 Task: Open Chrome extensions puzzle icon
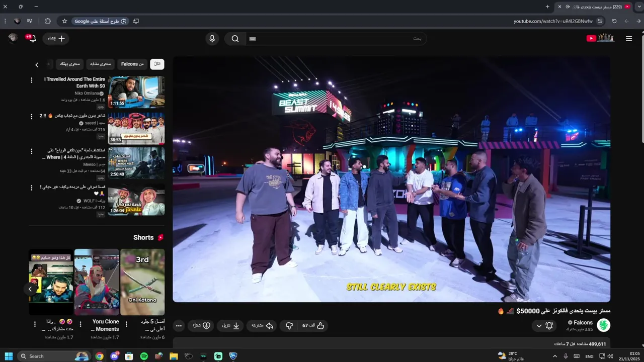click(48, 21)
